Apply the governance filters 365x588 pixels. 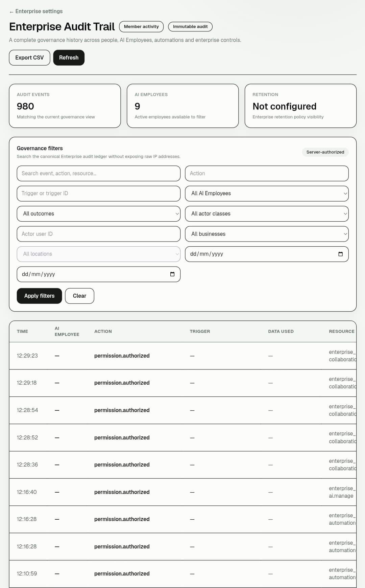click(x=39, y=296)
